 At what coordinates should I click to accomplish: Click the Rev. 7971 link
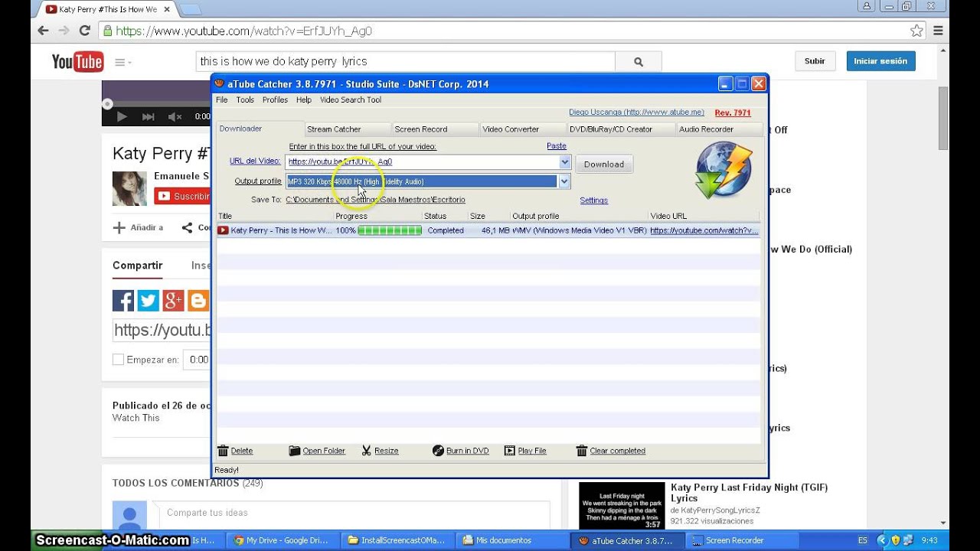coord(733,113)
